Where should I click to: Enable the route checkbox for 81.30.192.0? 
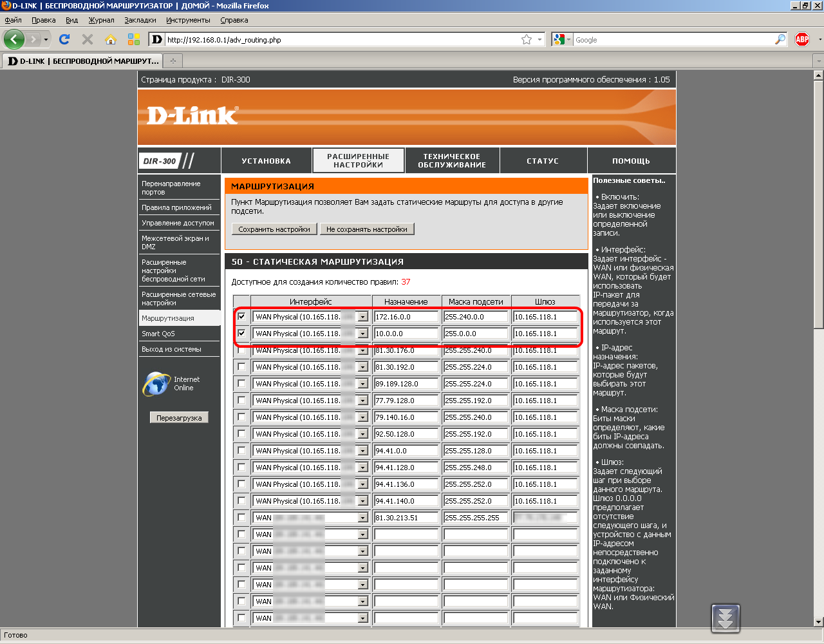[x=241, y=366]
